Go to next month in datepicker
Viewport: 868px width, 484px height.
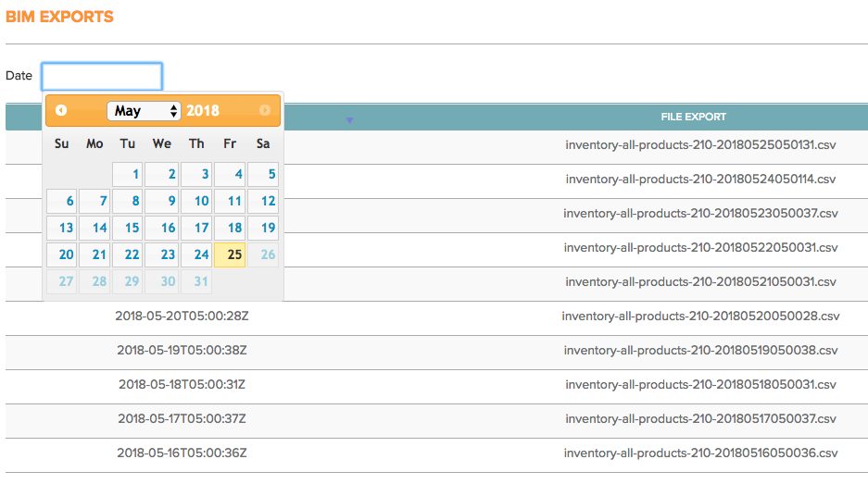(x=265, y=110)
